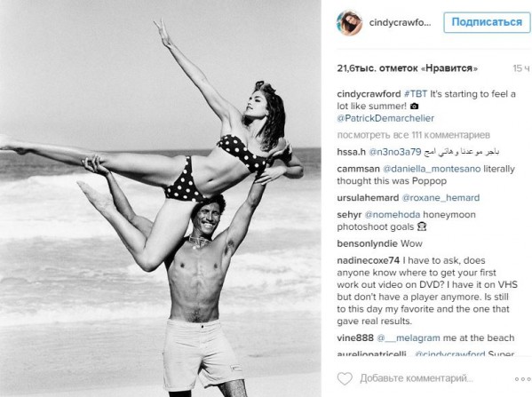The width and height of the screenshot is (532, 397).
Task: Open commenter cammsan's profile
Action: coord(358,169)
